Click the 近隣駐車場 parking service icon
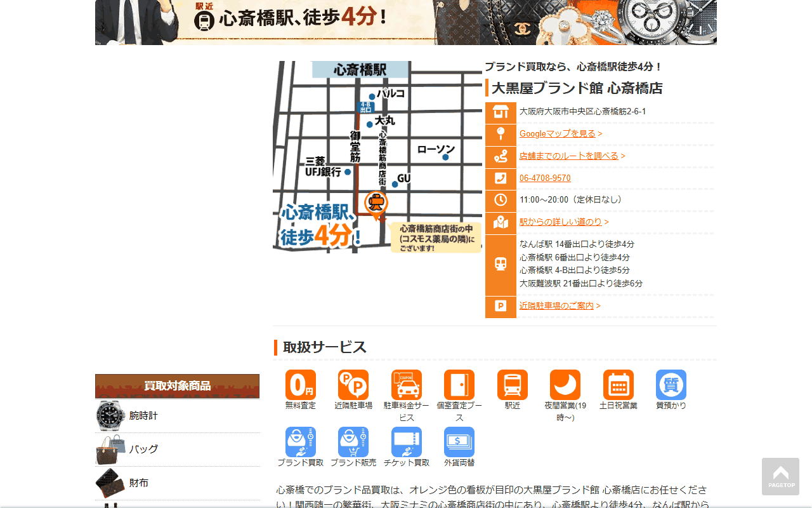Image resolution: width=812 pixels, height=508 pixels. click(353, 385)
